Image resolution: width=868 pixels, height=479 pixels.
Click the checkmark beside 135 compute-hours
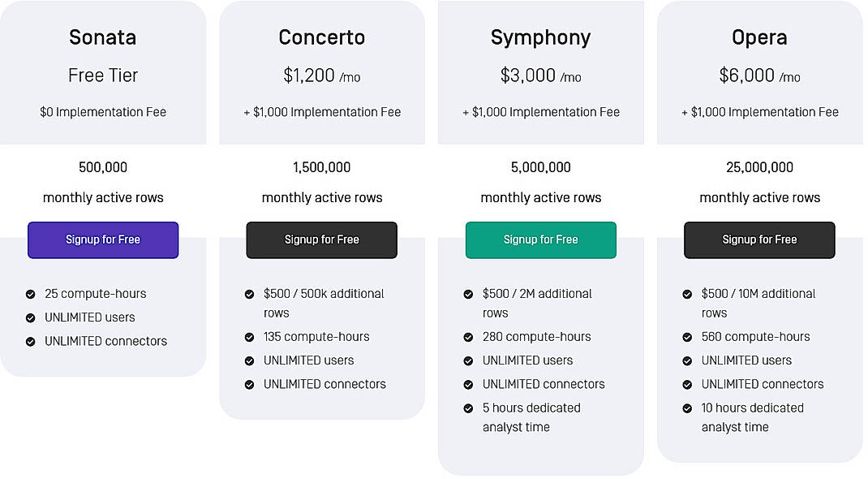[x=248, y=337]
